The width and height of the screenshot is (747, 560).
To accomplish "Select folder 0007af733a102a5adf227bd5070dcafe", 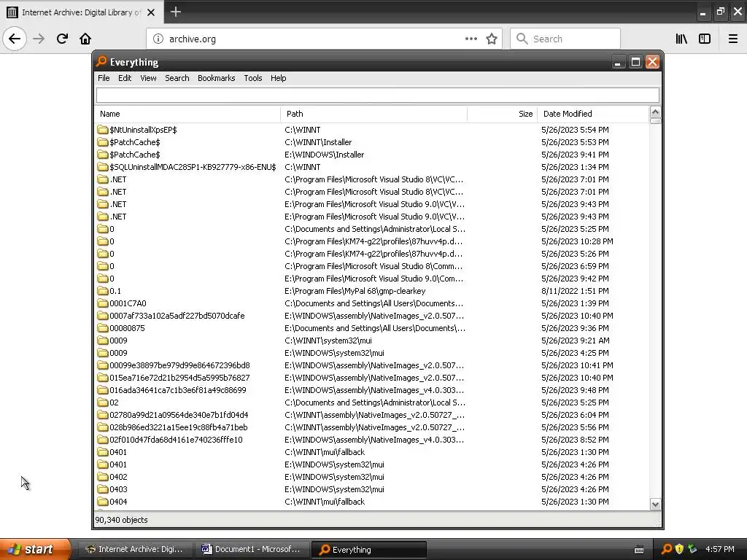I will 177,316.
